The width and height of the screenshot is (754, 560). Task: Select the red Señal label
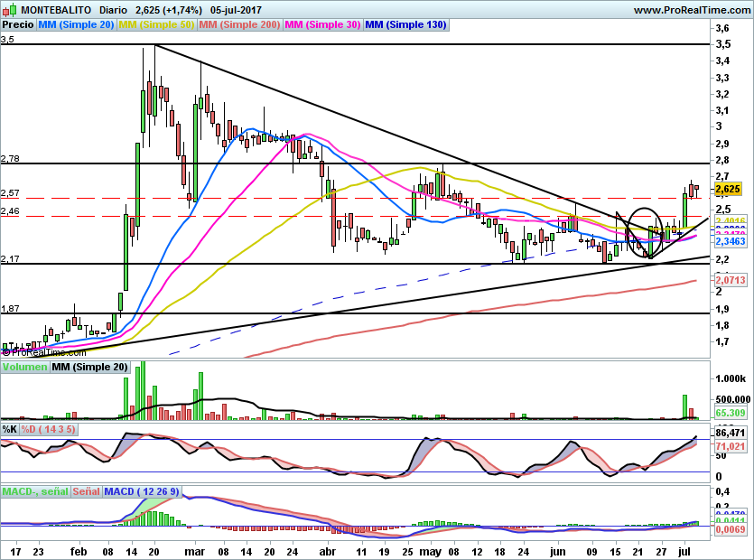(87, 492)
